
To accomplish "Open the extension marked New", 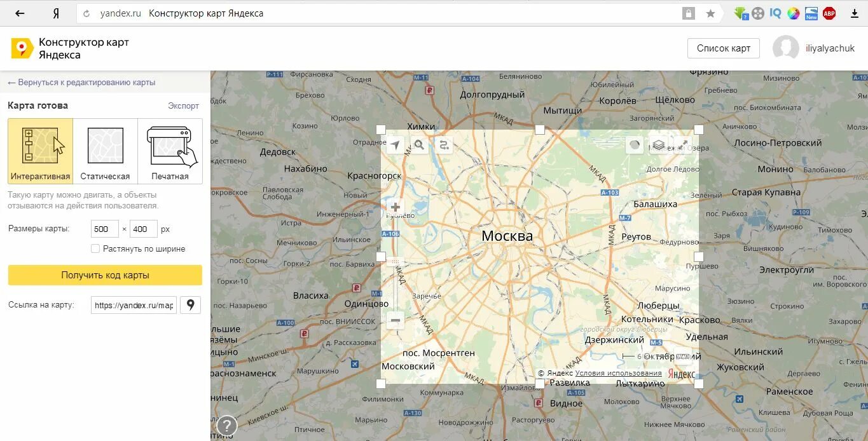I will (x=811, y=13).
